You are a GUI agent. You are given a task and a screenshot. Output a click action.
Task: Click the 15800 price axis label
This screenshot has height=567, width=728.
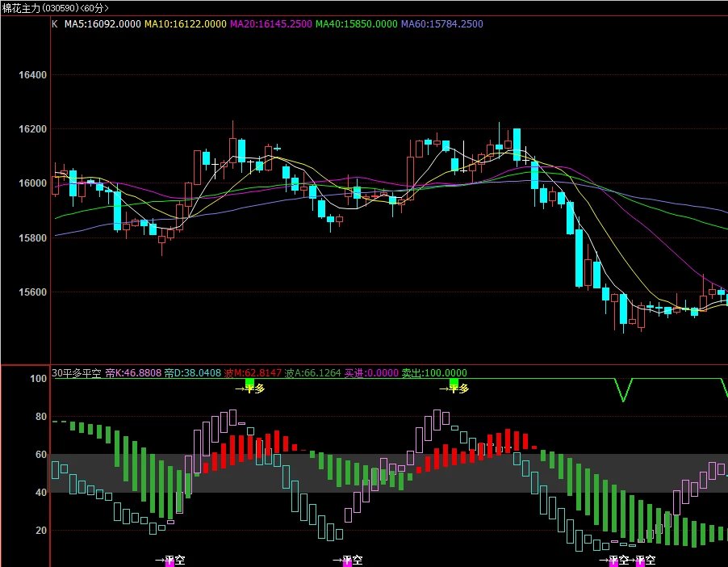pyautogui.click(x=32, y=238)
